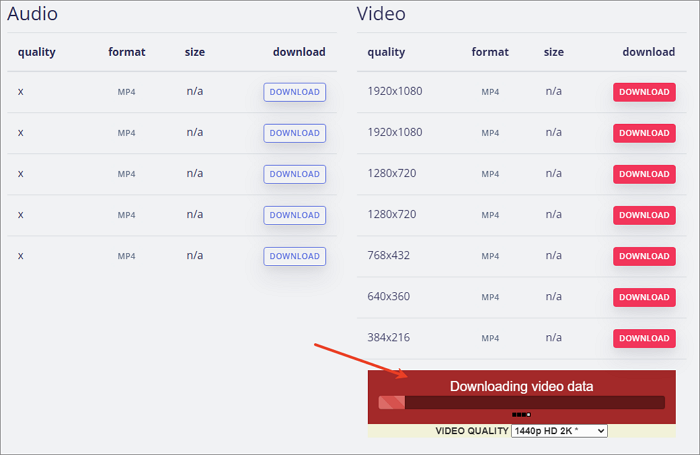The image size is (700, 455).
Task: Select the 384x216 quality text
Action: pyautogui.click(x=388, y=338)
